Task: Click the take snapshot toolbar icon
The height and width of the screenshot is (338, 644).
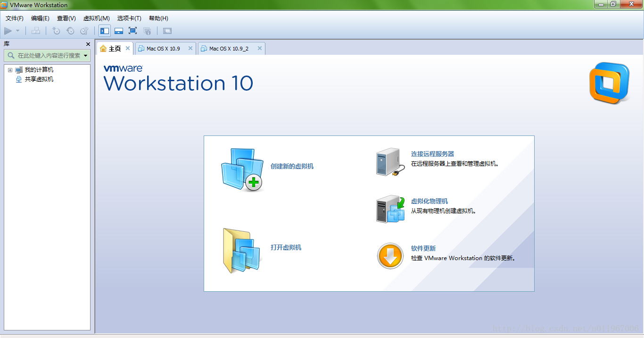Action: (56, 31)
